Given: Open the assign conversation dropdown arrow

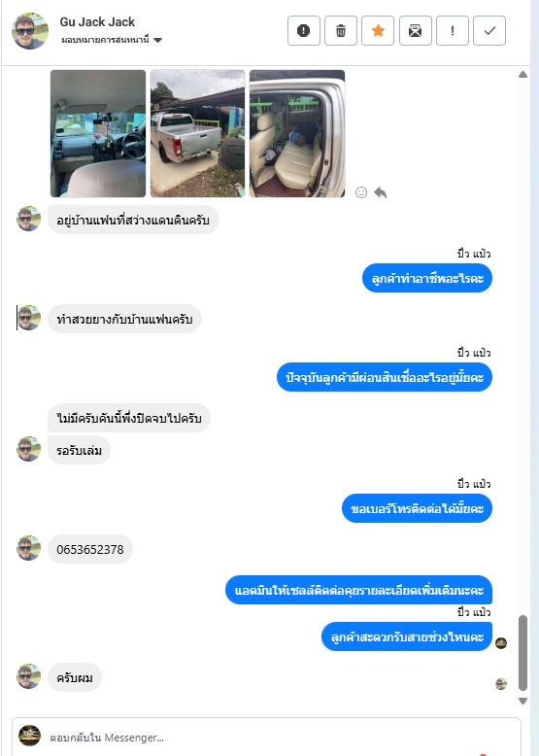Looking at the screenshot, I should [157, 40].
